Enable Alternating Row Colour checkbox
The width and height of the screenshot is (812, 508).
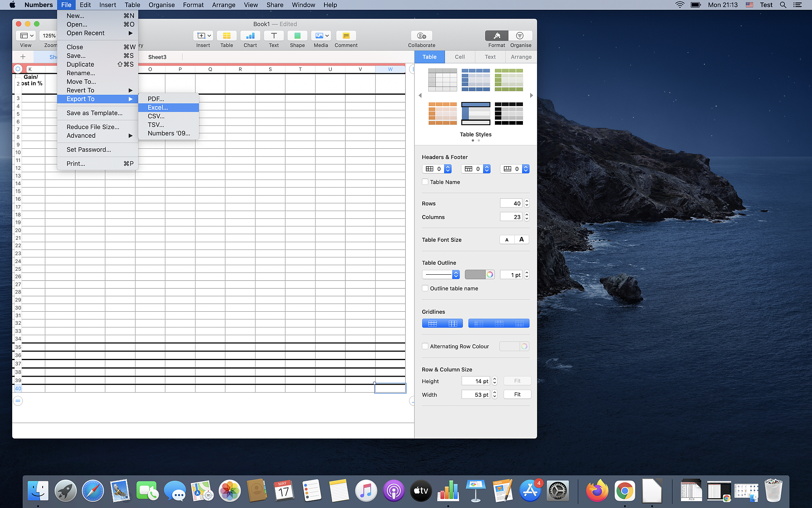(x=425, y=347)
